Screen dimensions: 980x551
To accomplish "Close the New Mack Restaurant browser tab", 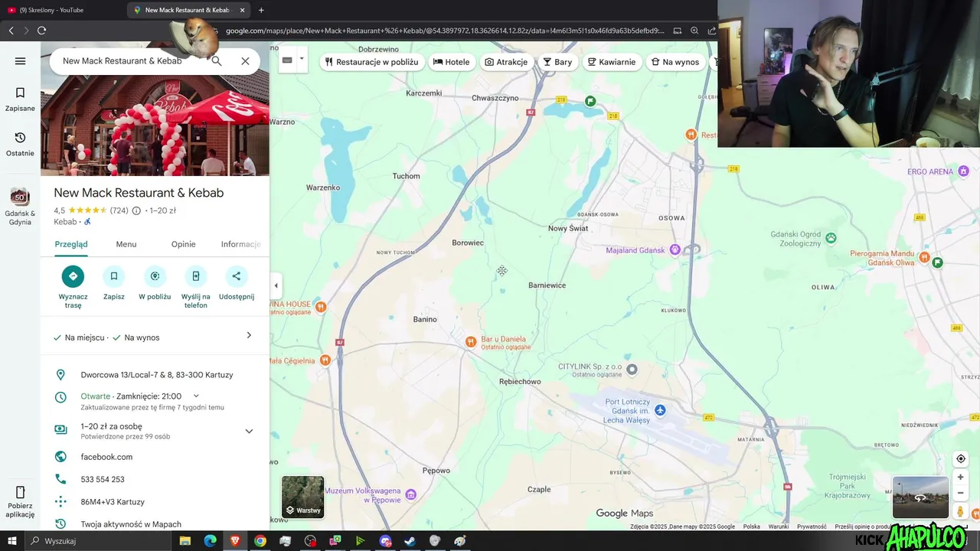I will [x=243, y=10].
